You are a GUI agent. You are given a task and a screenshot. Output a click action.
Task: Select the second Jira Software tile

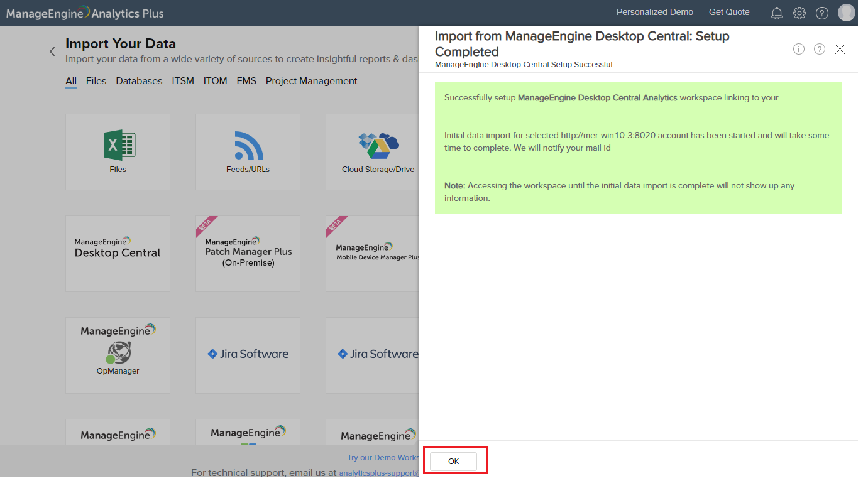tap(372, 355)
